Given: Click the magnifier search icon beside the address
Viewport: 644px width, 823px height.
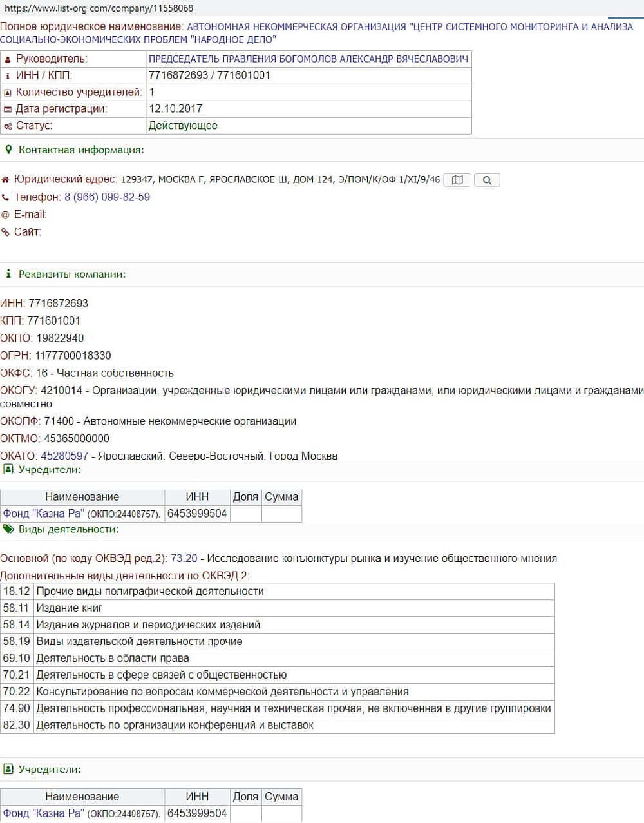Looking at the screenshot, I should tap(487, 180).
